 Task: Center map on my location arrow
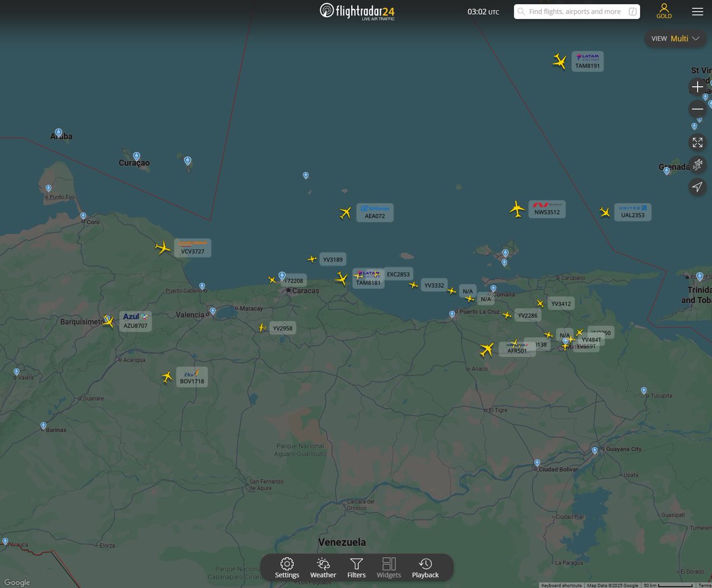[x=698, y=186]
